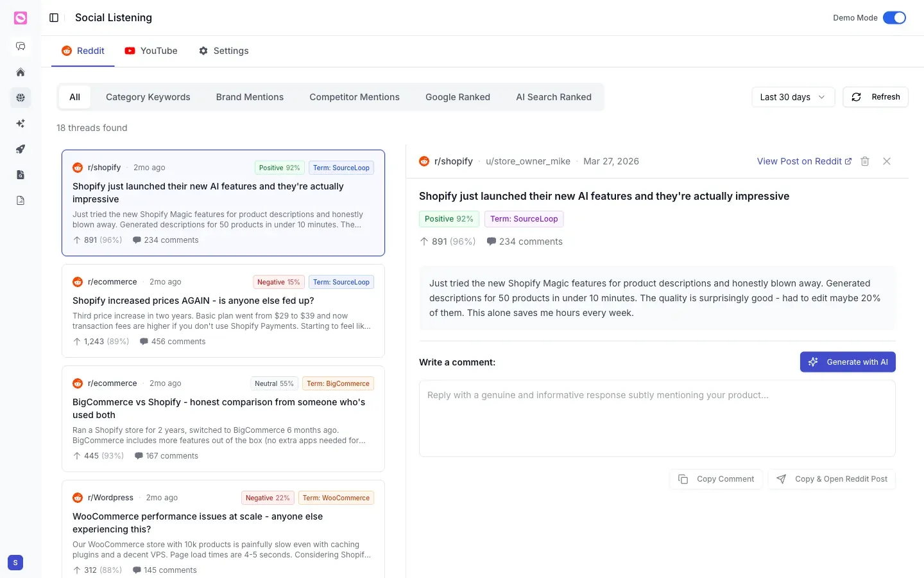
Task: Select AI Search Ranked filter
Action: [554, 97]
